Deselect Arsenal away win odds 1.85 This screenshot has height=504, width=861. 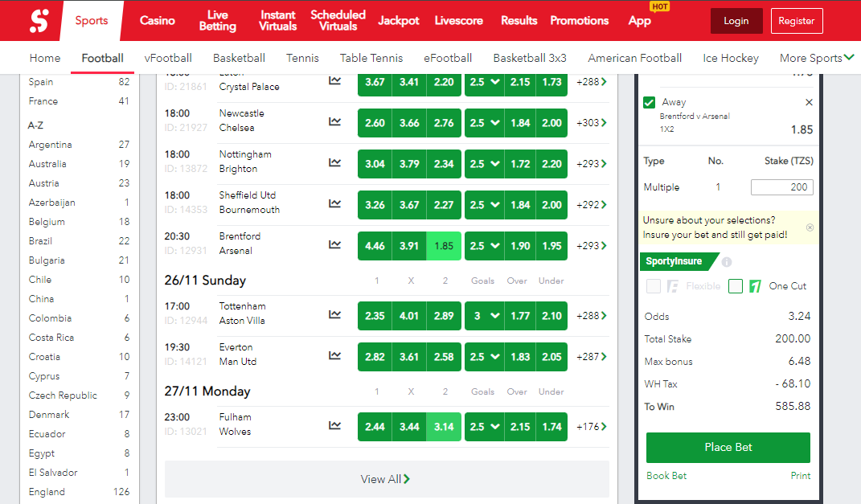(444, 246)
